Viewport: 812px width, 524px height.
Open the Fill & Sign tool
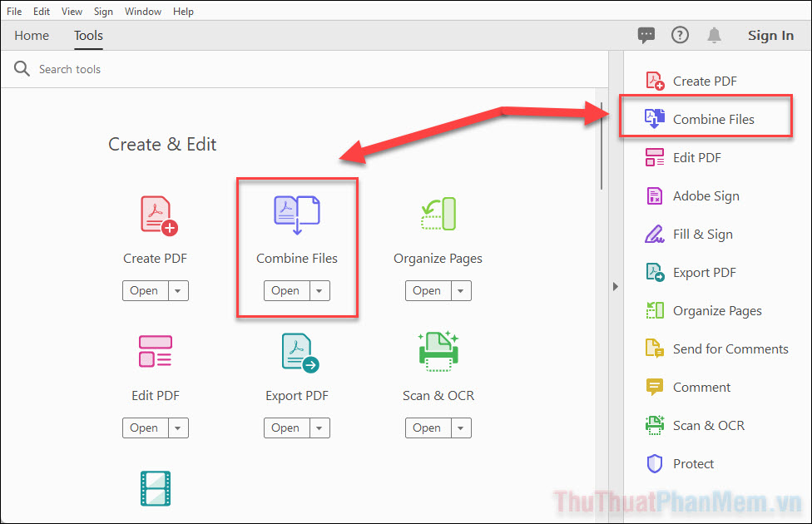tap(702, 234)
